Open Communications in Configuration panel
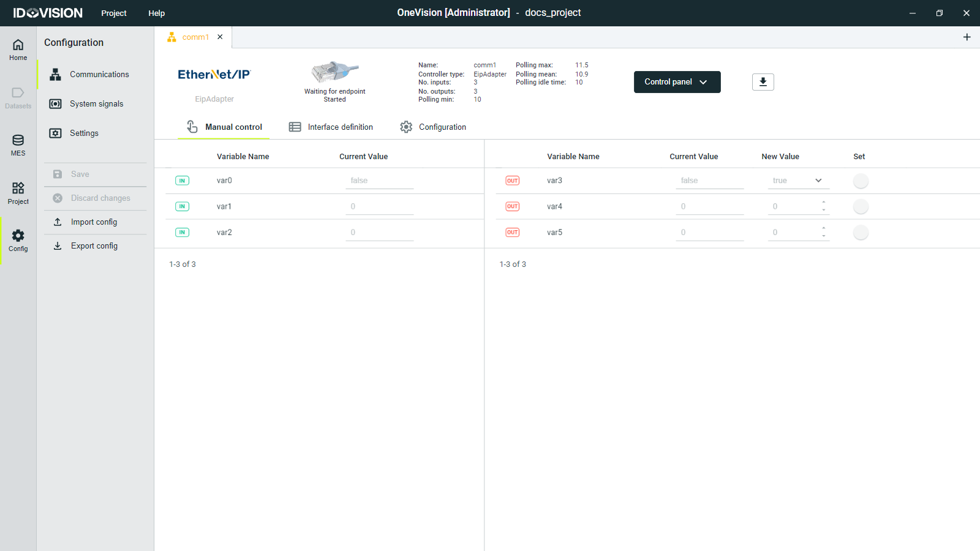The height and width of the screenshot is (551, 980). click(99, 75)
